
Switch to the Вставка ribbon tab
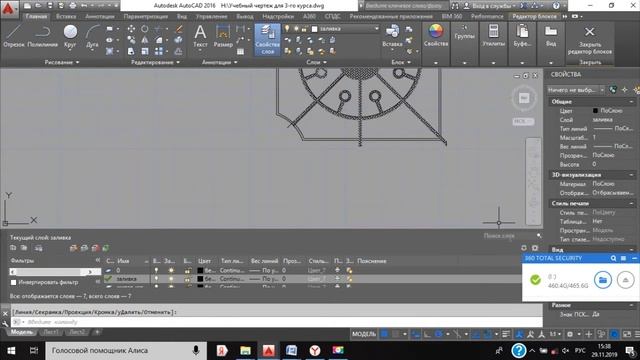tap(66, 16)
